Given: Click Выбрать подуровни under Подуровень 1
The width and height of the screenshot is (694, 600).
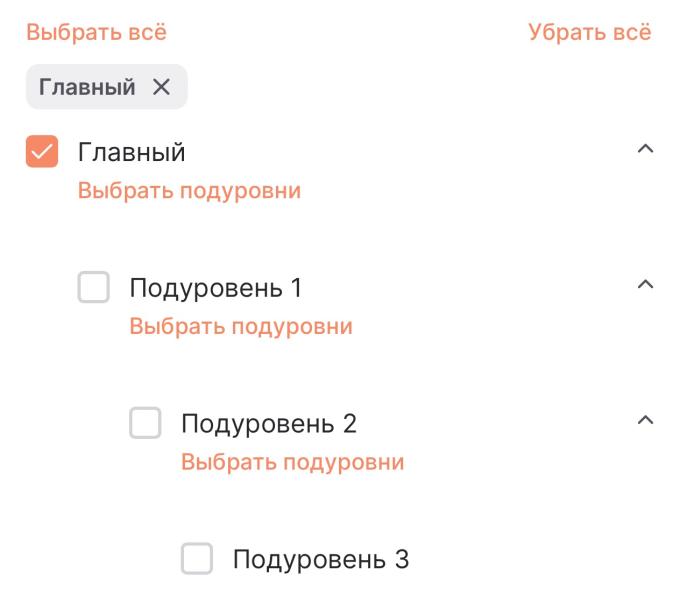Looking at the screenshot, I should [x=241, y=326].
